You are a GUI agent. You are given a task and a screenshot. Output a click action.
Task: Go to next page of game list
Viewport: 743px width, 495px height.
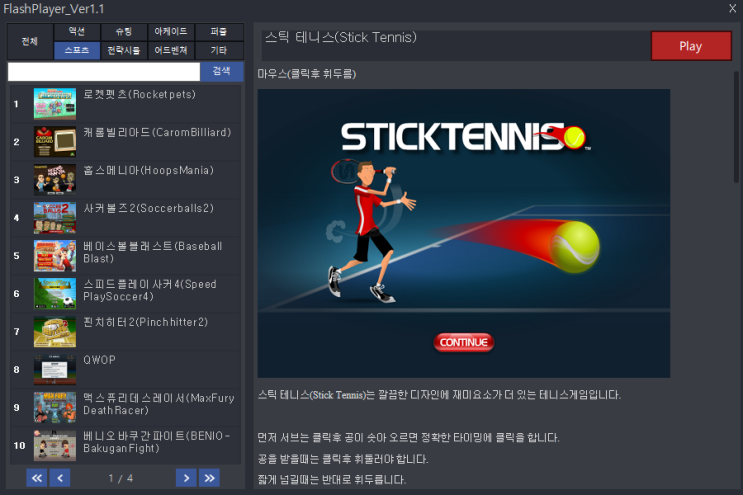click(186, 478)
